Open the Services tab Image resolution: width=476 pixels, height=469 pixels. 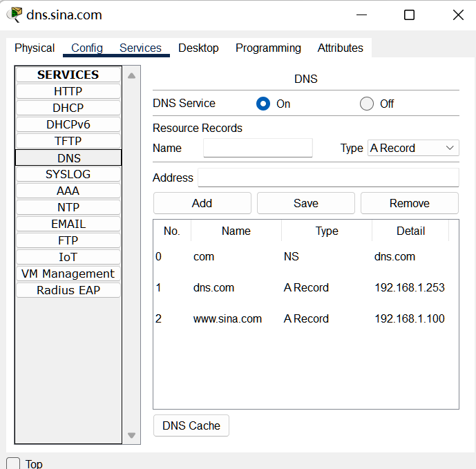[x=140, y=48]
